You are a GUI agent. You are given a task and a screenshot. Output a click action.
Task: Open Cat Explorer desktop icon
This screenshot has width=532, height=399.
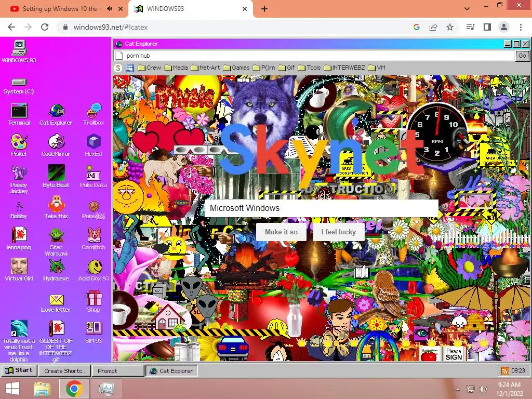pyautogui.click(x=56, y=115)
